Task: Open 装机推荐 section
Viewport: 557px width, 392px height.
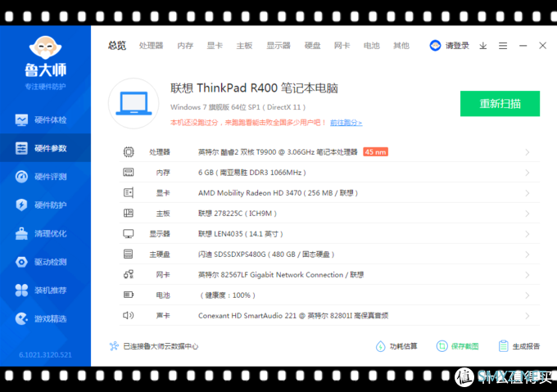Action: coord(45,291)
